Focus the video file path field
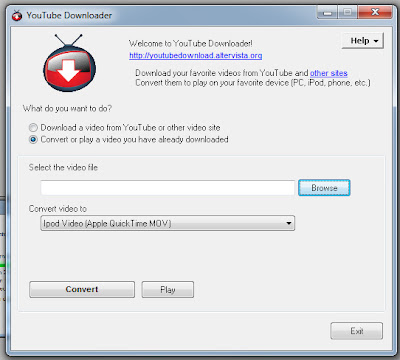This screenshot has width=400, height=360. 168,188
